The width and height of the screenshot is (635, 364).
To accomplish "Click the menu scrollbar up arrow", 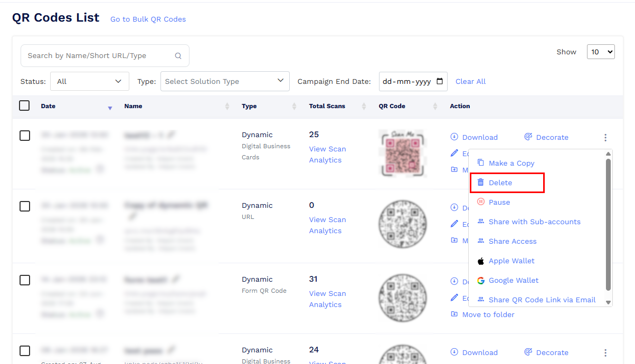I will tap(608, 154).
